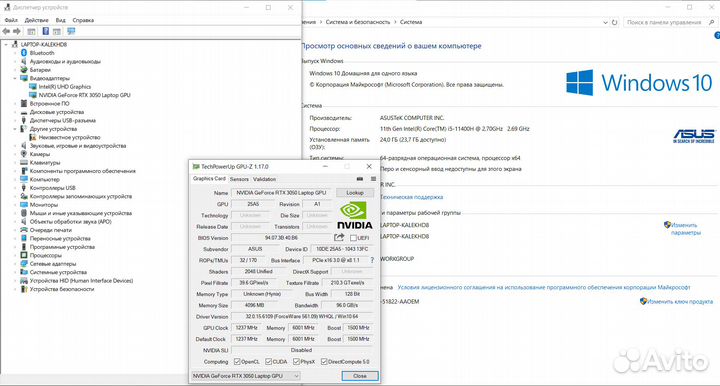Open the GPU-Z hamburger menu icon

point(373,179)
